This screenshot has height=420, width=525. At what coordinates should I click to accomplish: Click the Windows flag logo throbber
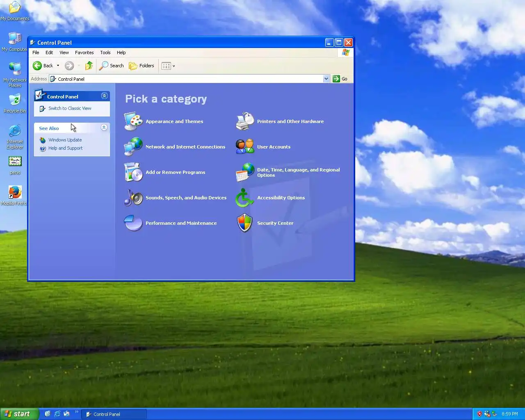coord(346,52)
